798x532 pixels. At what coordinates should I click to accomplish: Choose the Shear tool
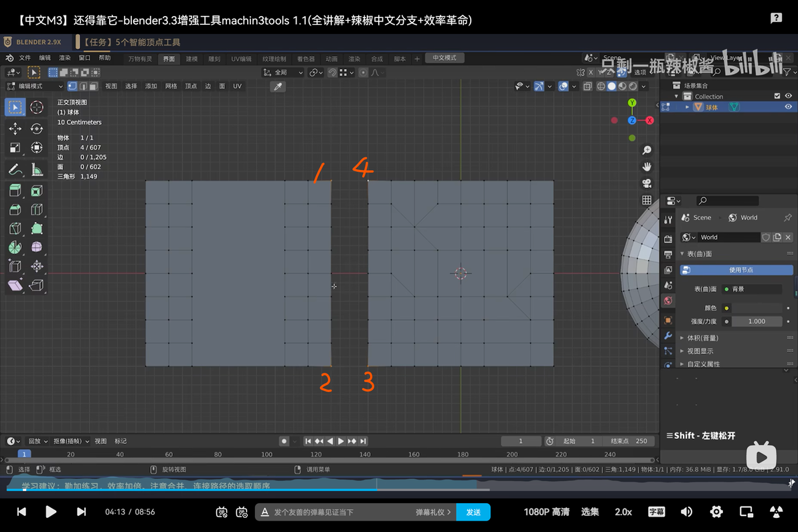(x=15, y=285)
